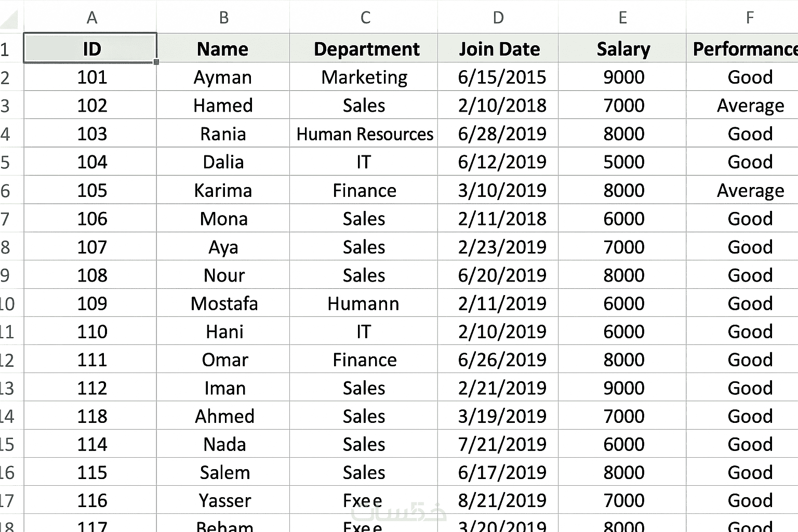The height and width of the screenshot is (532, 798).
Task: Click the select-all corner triangle
Action: 10,20
